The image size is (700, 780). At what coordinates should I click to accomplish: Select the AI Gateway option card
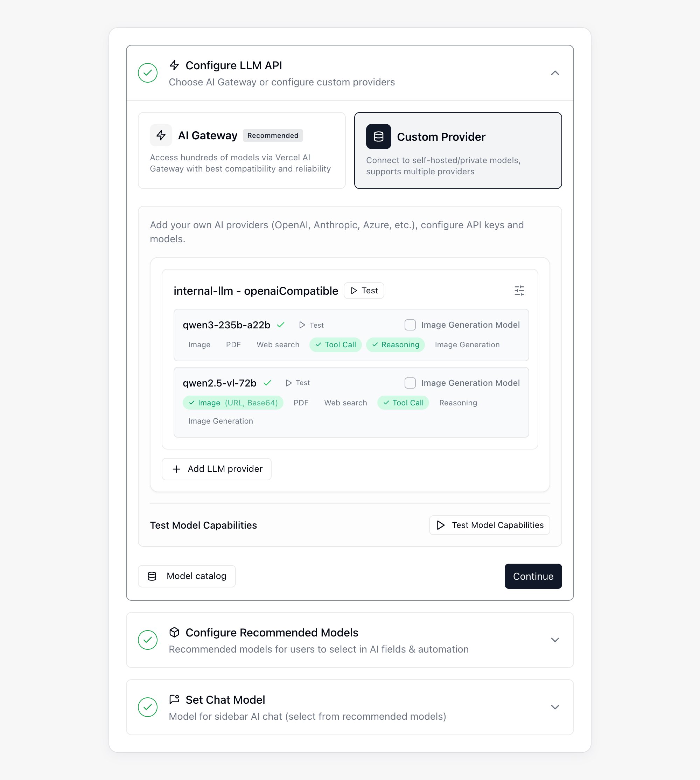click(x=241, y=151)
